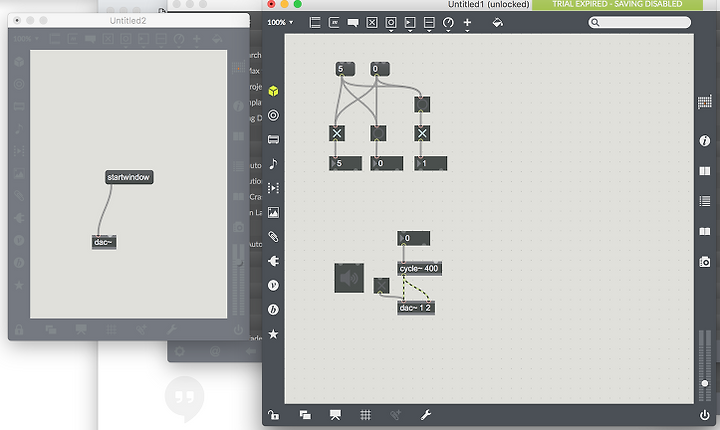Click the paperclip icon in left sidebar
Image resolution: width=720 pixels, height=430 pixels.
273,237
